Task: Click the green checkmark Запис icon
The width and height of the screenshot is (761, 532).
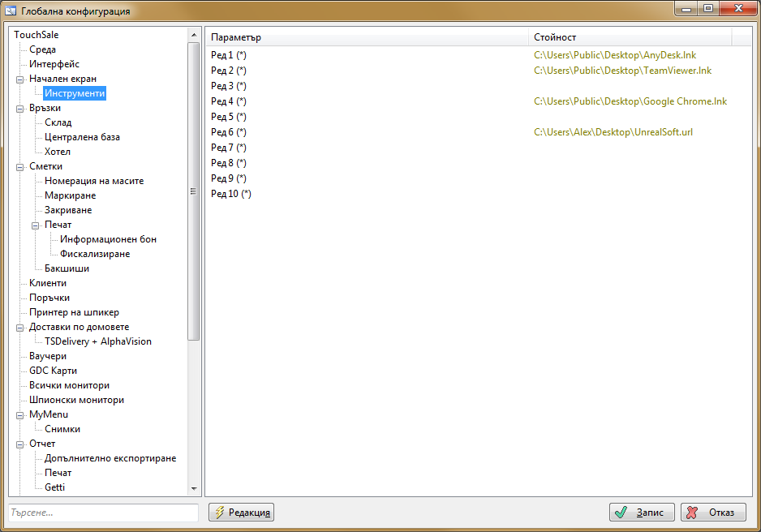Action: pyautogui.click(x=621, y=513)
